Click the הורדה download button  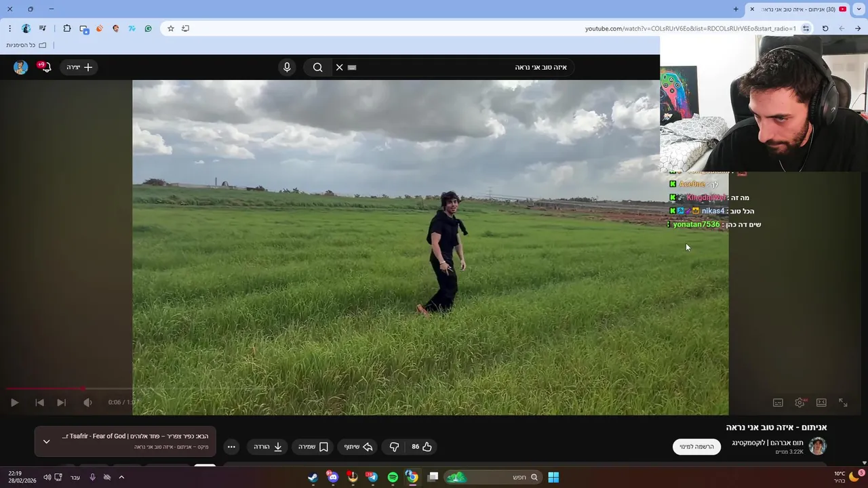268,447
